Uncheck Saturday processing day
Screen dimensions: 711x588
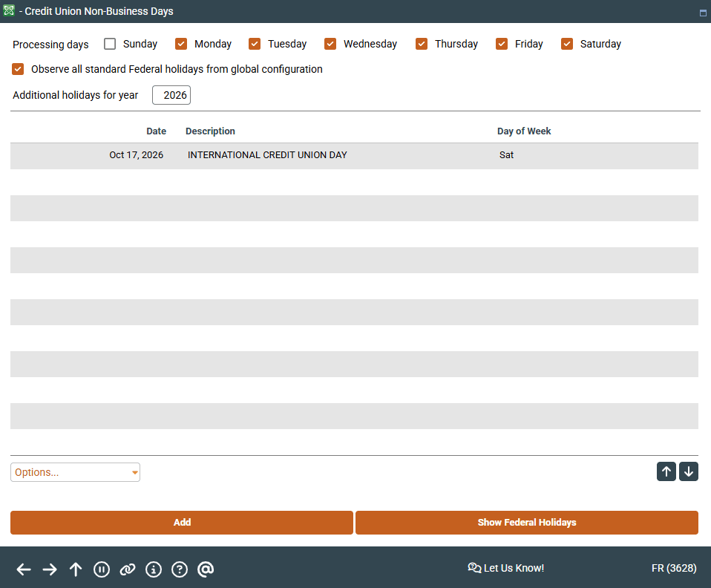click(568, 44)
